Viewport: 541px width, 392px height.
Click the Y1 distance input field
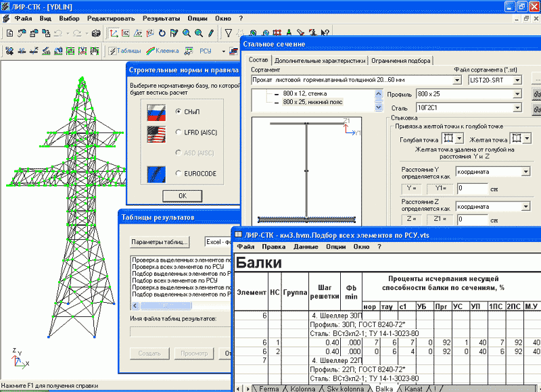click(x=477, y=188)
